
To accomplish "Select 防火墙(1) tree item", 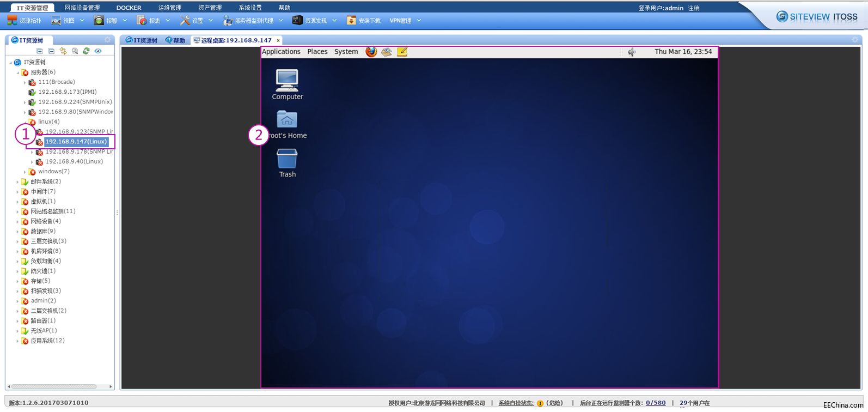I will (x=43, y=271).
